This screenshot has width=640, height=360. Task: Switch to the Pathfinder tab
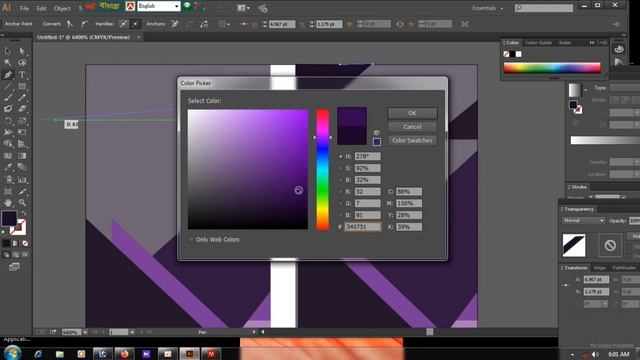(624, 268)
